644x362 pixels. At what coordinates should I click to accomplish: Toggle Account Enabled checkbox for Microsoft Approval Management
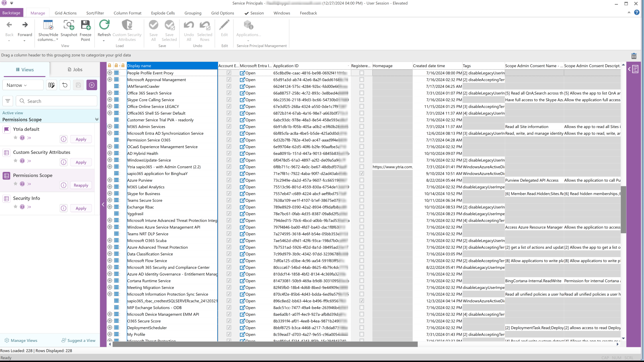[x=229, y=80]
